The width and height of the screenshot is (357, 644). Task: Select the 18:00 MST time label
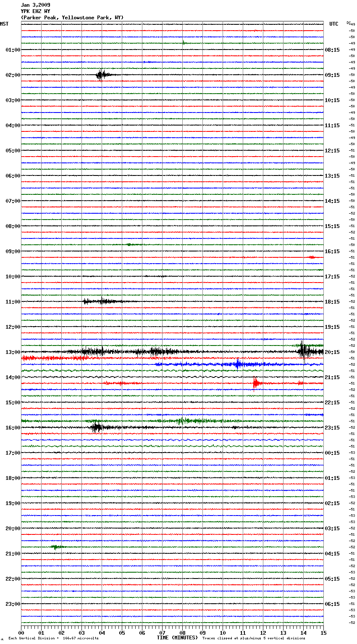13,478
